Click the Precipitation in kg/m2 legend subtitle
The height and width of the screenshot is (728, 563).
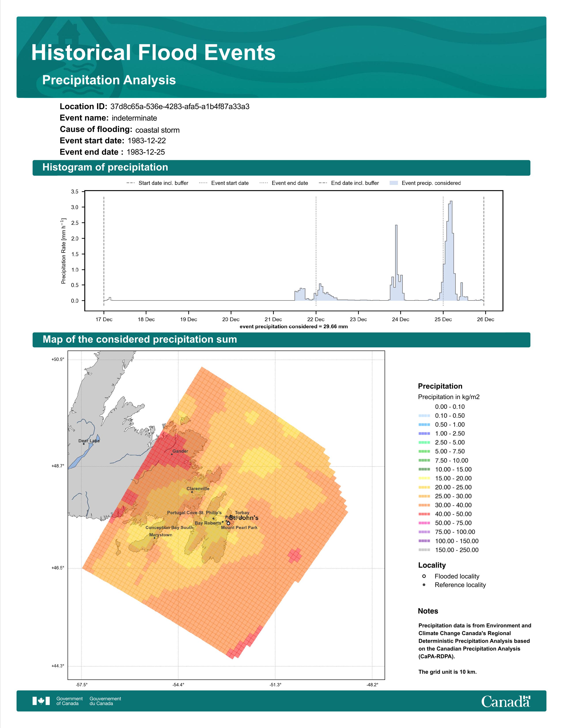click(x=449, y=397)
